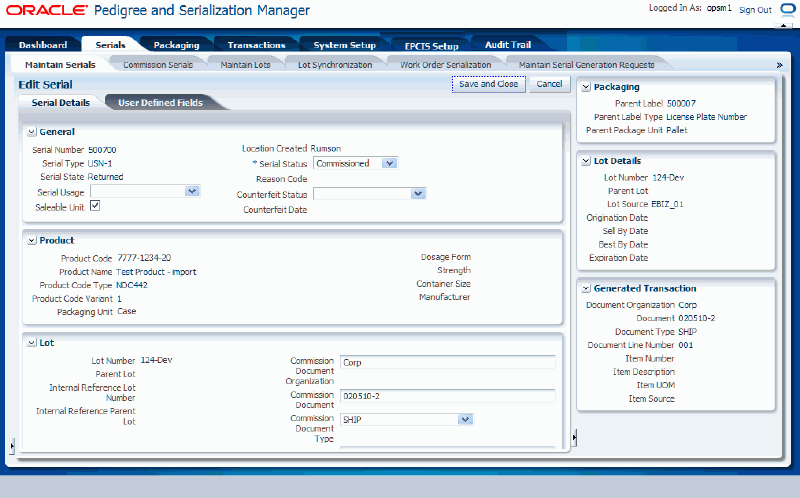
Task: Collapse the right side panel splitter
Action: tap(574, 437)
